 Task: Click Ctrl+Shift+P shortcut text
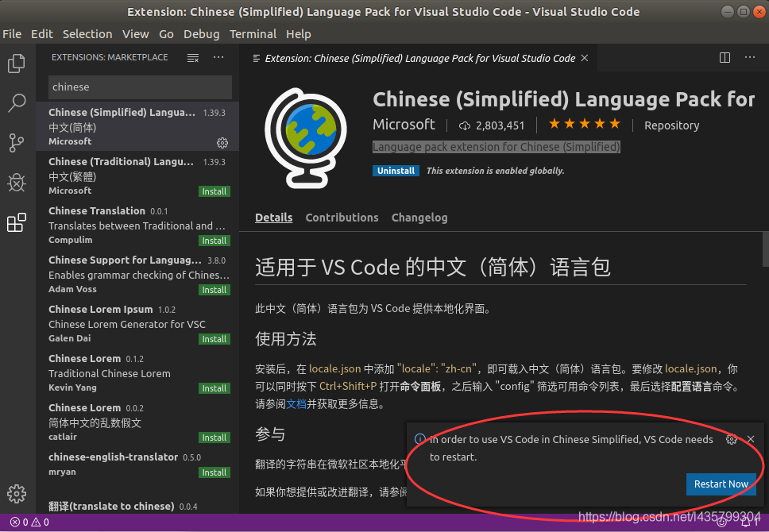coord(348,387)
